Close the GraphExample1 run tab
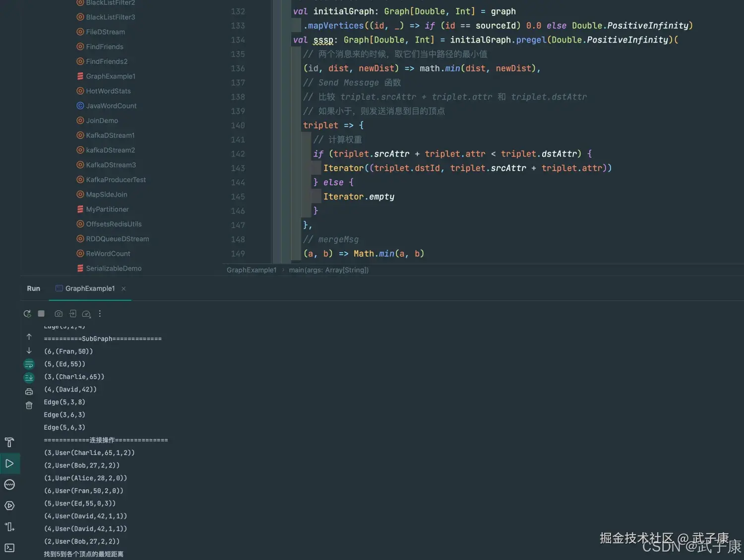Image resolution: width=744 pixels, height=560 pixels. point(124,288)
